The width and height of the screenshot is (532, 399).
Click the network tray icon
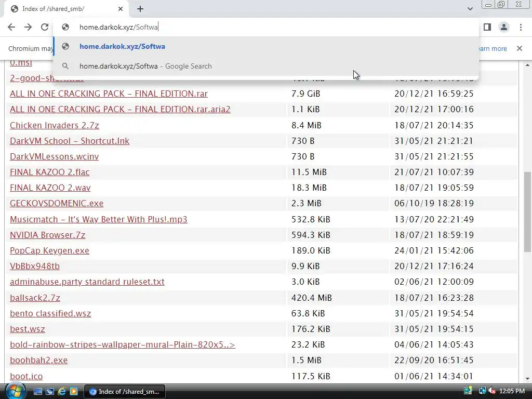point(482,391)
